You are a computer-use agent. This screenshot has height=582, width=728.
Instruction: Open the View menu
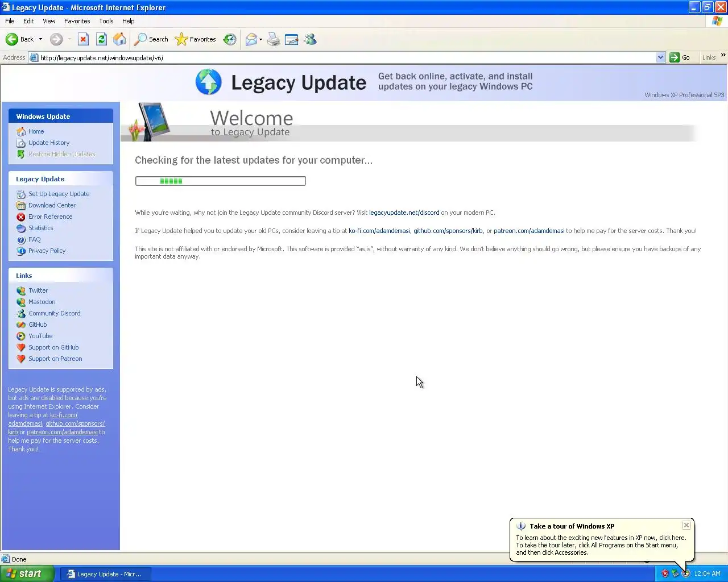(x=49, y=21)
